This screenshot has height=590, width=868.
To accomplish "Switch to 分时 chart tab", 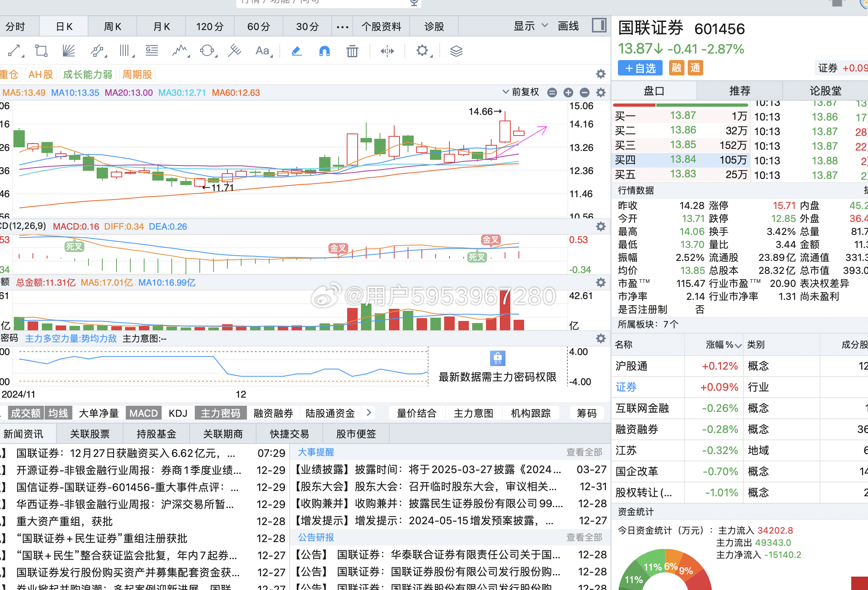I will tap(16, 27).
